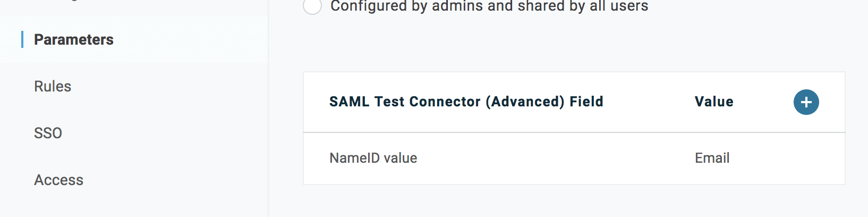Click the Email value for NameID
Screen dimensions: 868x217
click(712, 158)
